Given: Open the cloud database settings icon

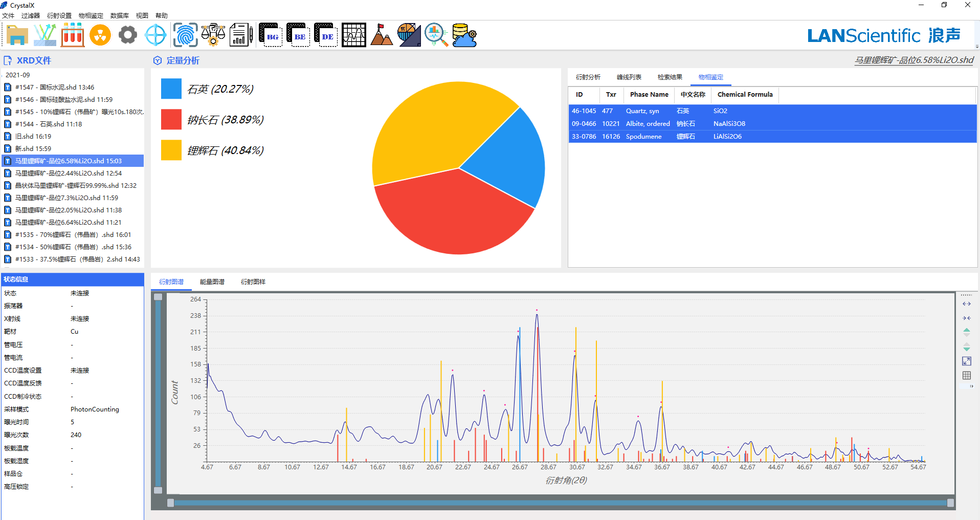Looking at the screenshot, I should (464, 35).
